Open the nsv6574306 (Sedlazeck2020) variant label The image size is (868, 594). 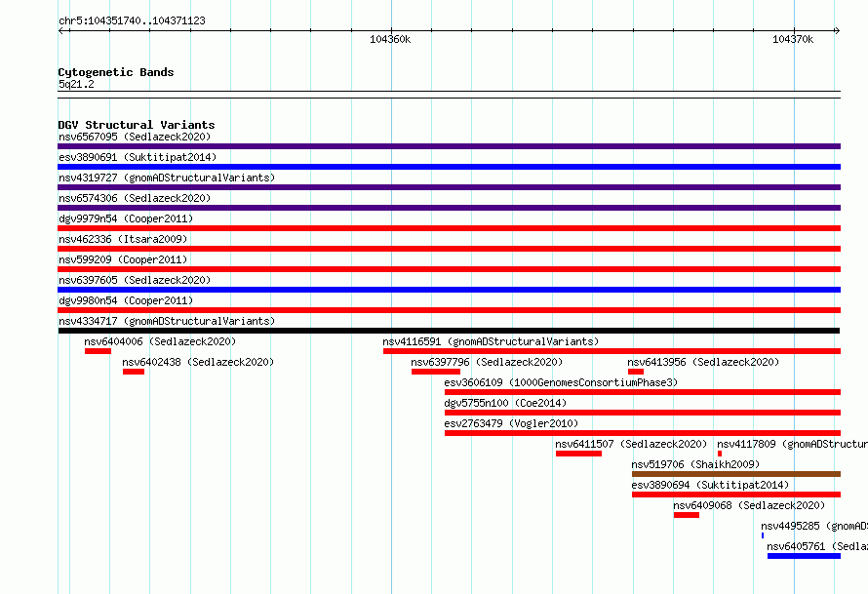(135, 198)
